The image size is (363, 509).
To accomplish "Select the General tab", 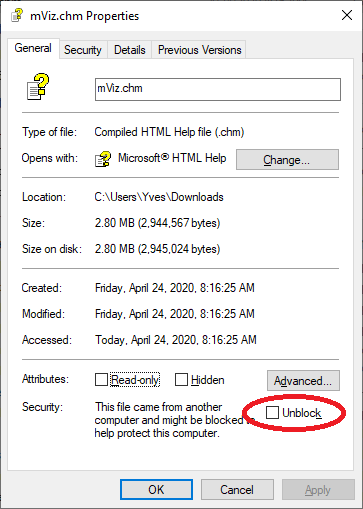I will pyautogui.click(x=33, y=48).
